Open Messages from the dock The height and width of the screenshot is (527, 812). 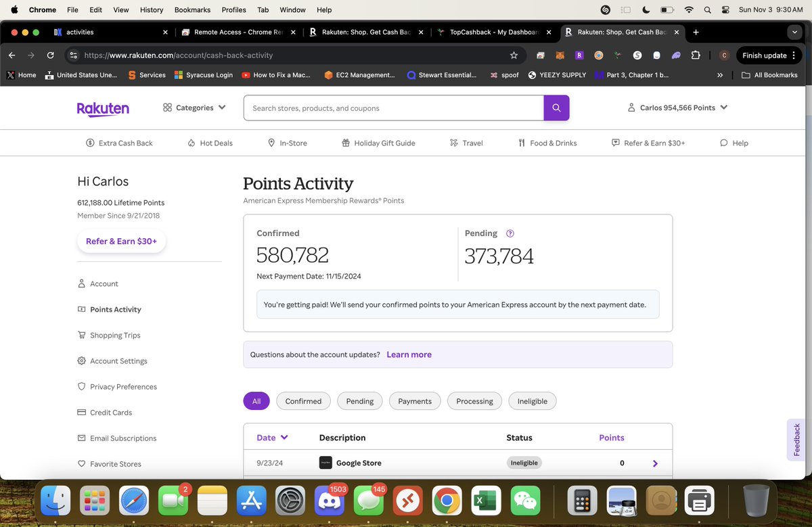(x=368, y=501)
